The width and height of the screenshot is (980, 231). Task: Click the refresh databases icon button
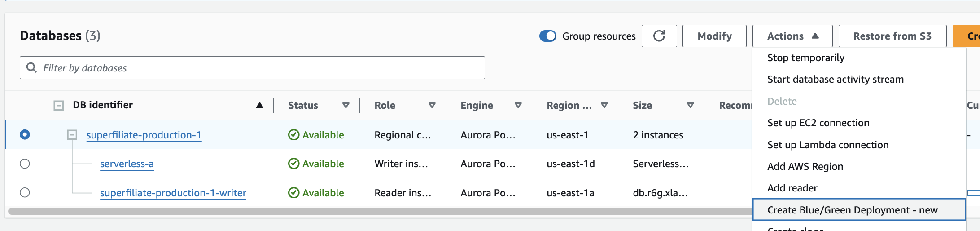[659, 36]
